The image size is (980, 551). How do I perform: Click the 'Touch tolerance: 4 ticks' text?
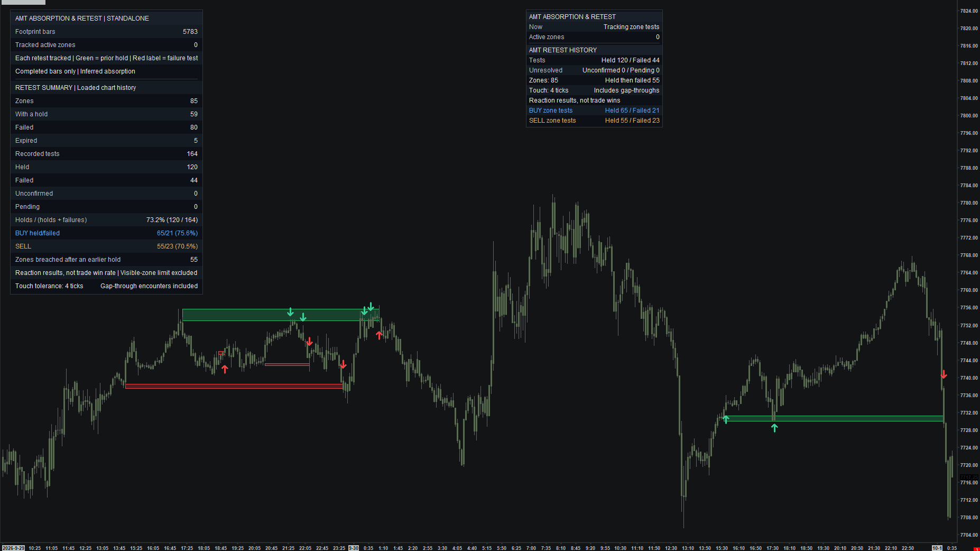tap(49, 286)
